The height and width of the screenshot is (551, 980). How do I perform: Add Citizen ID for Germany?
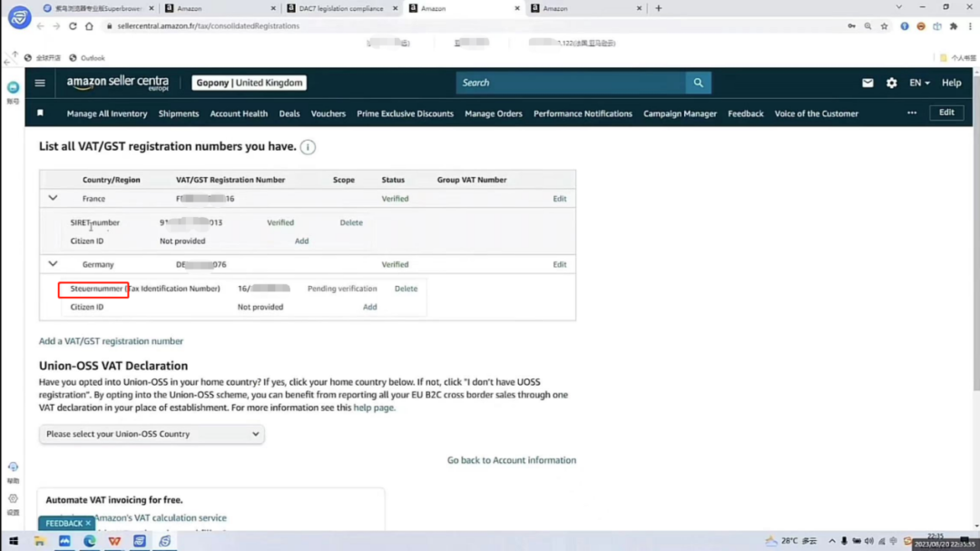(370, 307)
